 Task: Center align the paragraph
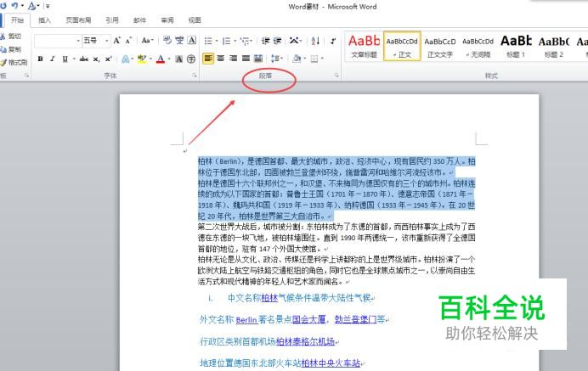[x=221, y=59]
